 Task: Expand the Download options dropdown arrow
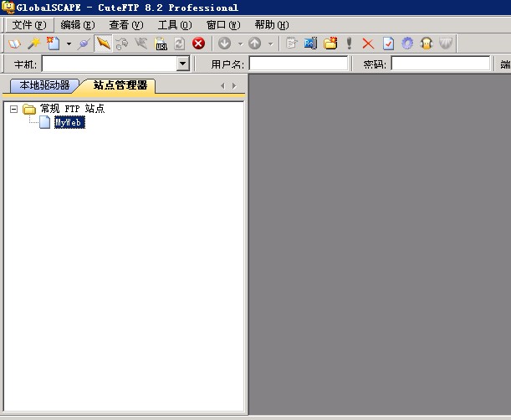(240, 44)
